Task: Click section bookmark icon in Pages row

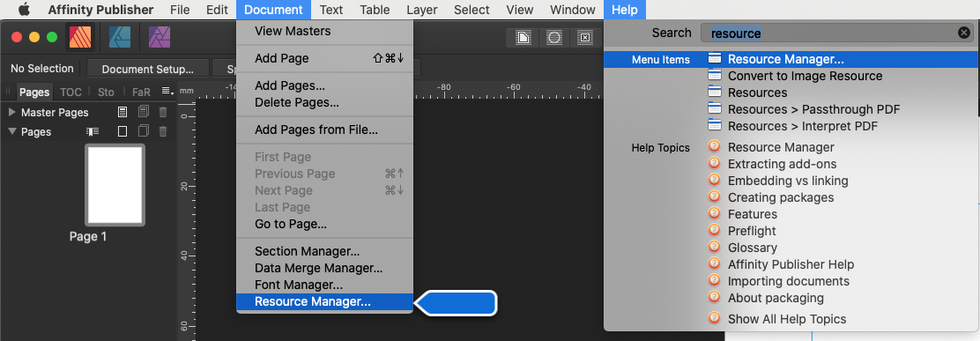Action: click(93, 132)
